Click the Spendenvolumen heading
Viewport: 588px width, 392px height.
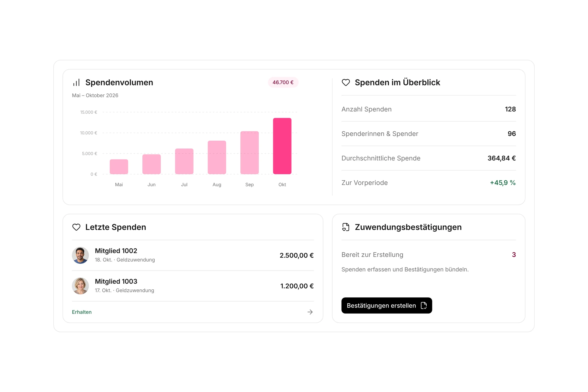click(x=119, y=82)
